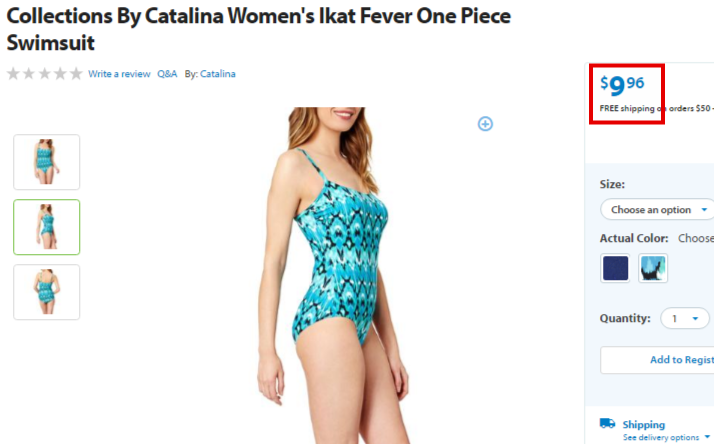Click the $9.96 price
The height and width of the screenshot is (444, 714).
(x=622, y=85)
